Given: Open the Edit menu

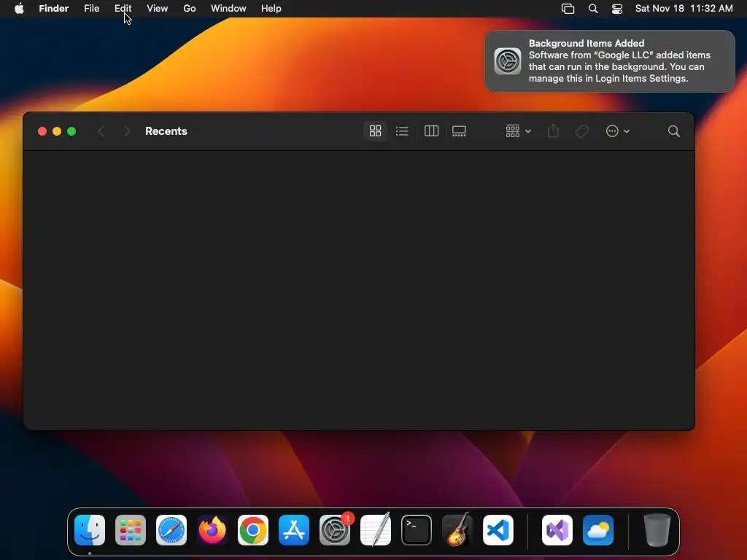Looking at the screenshot, I should tap(123, 8).
